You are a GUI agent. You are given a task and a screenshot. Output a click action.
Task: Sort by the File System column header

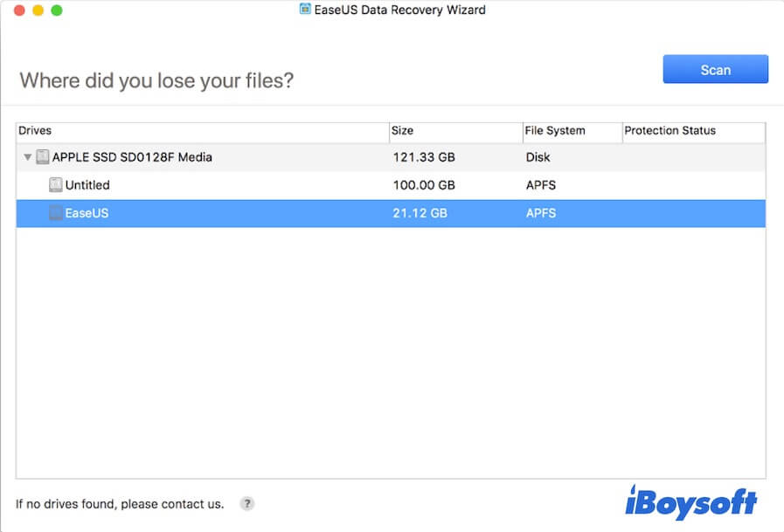572,131
